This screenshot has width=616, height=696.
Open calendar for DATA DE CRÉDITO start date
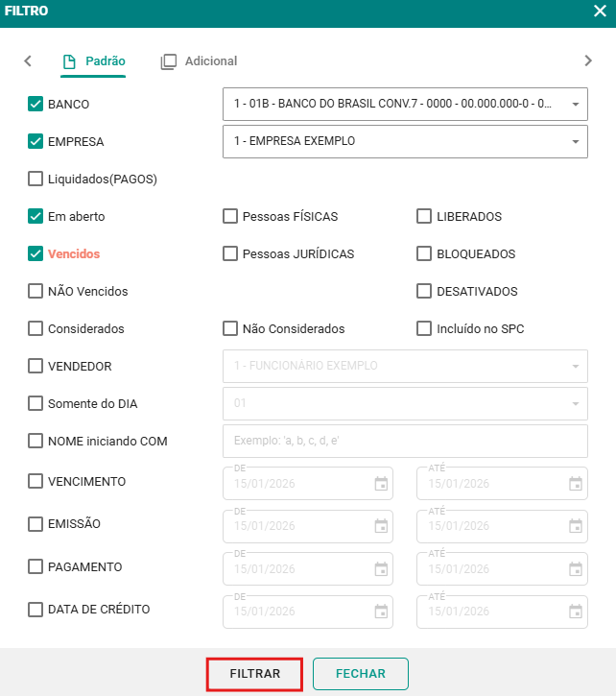click(x=381, y=612)
